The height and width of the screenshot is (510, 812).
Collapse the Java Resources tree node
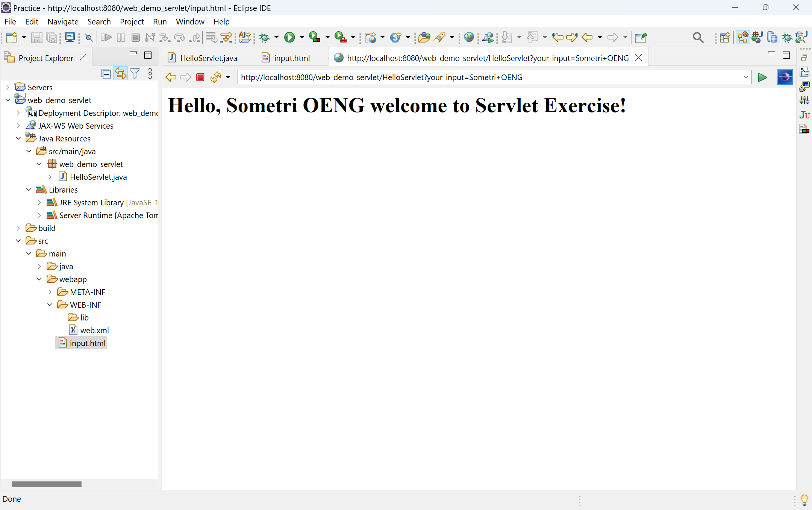(x=18, y=138)
